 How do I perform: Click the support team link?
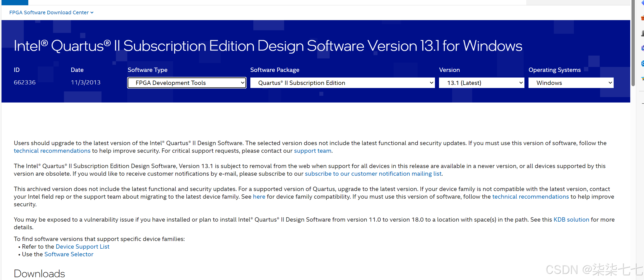click(313, 151)
